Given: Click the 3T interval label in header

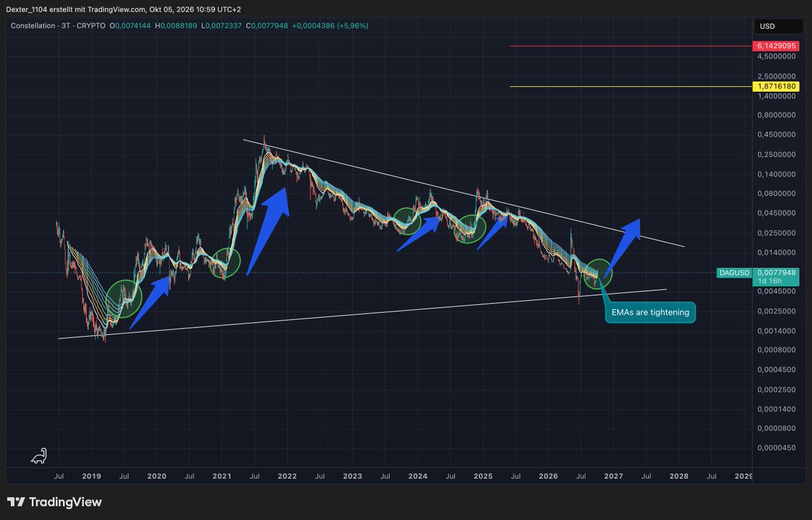Looking at the screenshot, I should coord(66,26).
